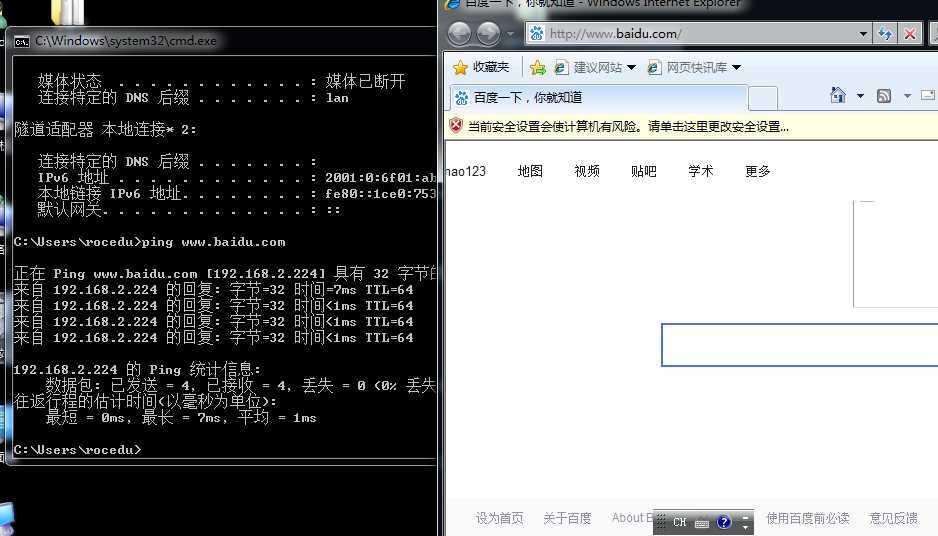Add page to favorites bar
This screenshot has width=938, height=536.
point(538,68)
